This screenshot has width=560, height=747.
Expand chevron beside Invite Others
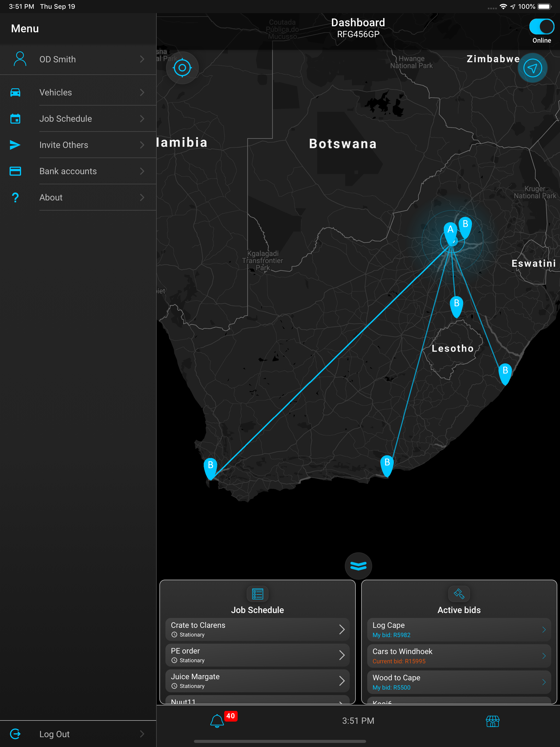point(142,145)
